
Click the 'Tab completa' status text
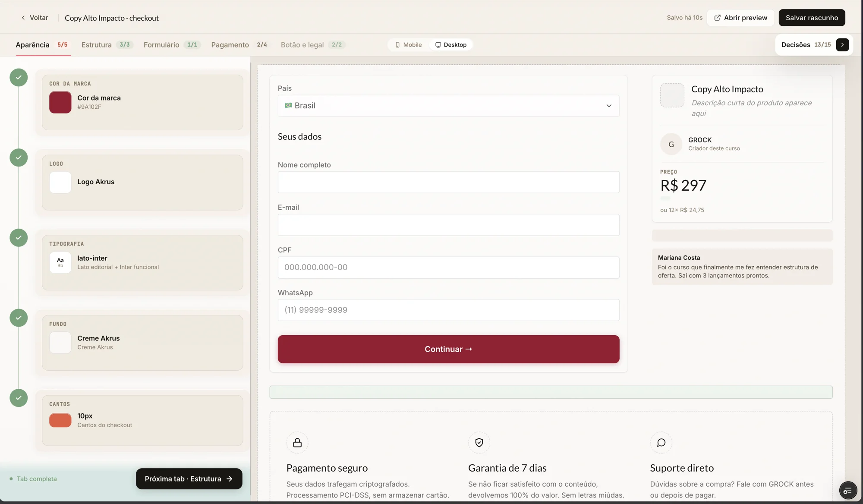click(x=37, y=479)
